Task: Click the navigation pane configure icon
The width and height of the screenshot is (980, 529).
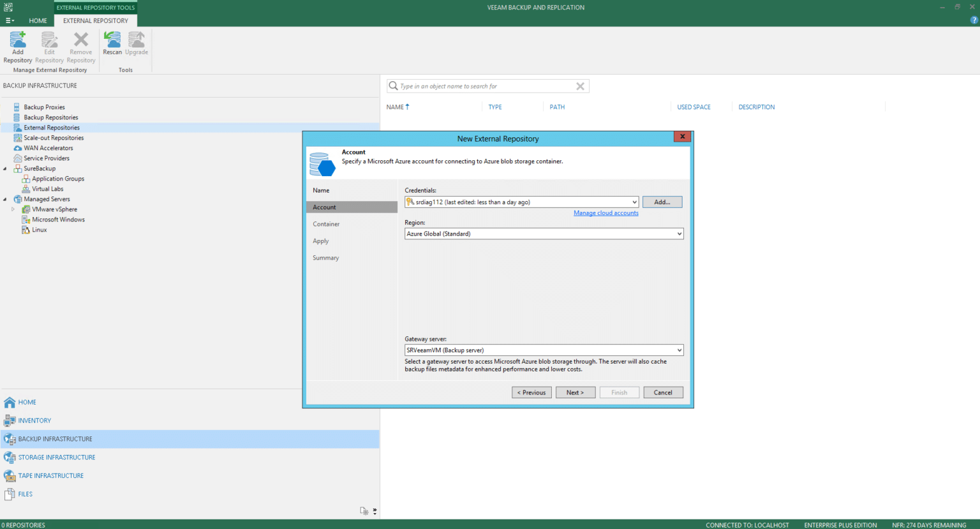Action: pos(364,511)
